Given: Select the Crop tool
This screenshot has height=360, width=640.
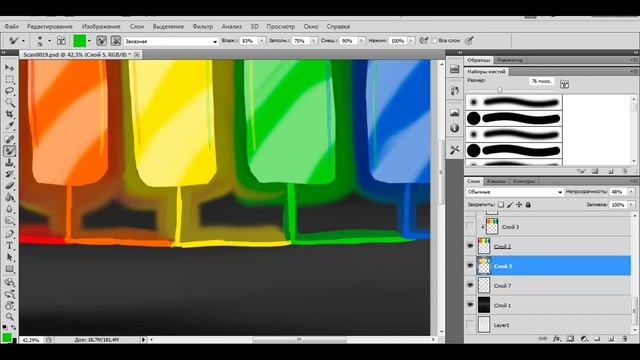Looking at the screenshot, I should pyautogui.click(x=9, y=114).
